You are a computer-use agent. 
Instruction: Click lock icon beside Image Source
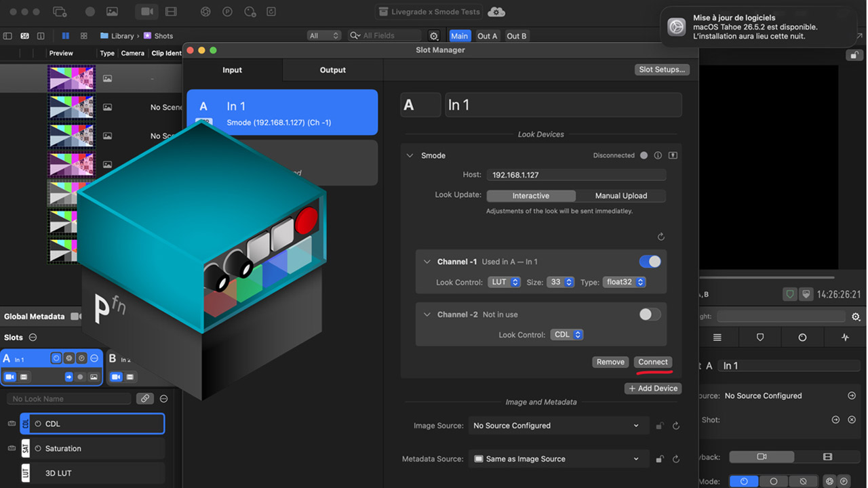(x=659, y=426)
